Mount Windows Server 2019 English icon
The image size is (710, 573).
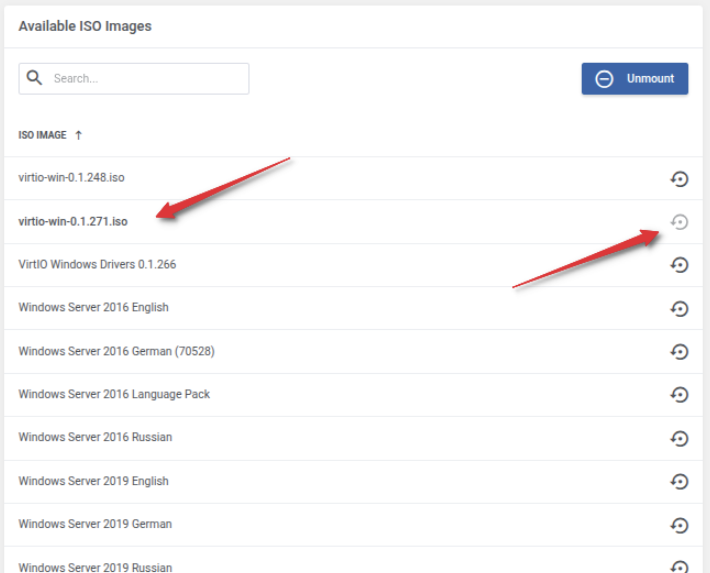pyautogui.click(x=679, y=482)
